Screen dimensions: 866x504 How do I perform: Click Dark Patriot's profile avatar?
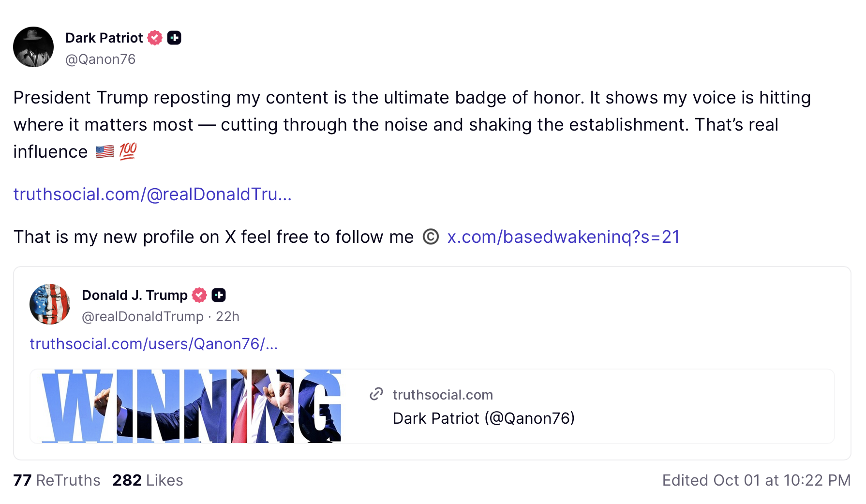coord(33,47)
